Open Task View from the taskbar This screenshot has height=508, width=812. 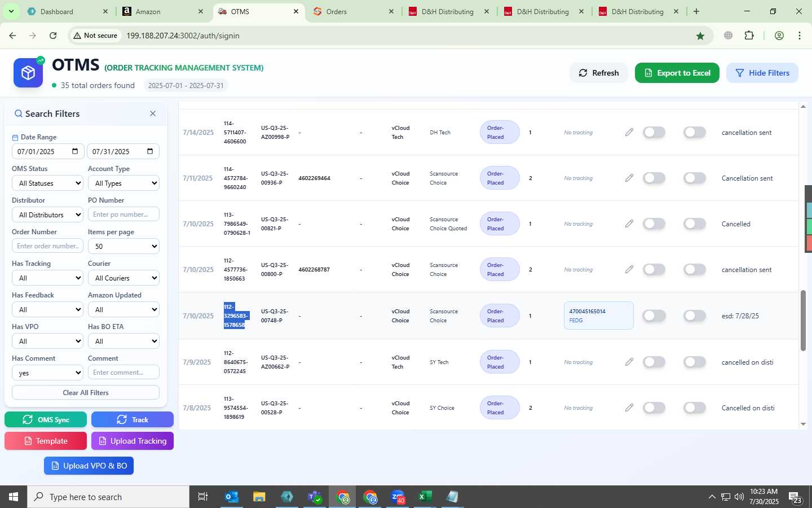click(x=203, y=497)
